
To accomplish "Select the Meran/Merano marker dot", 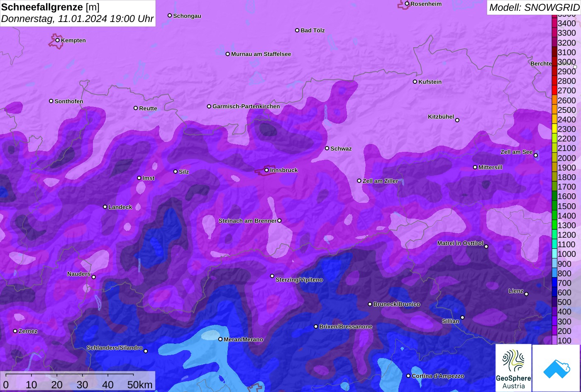I will point(220,339).
